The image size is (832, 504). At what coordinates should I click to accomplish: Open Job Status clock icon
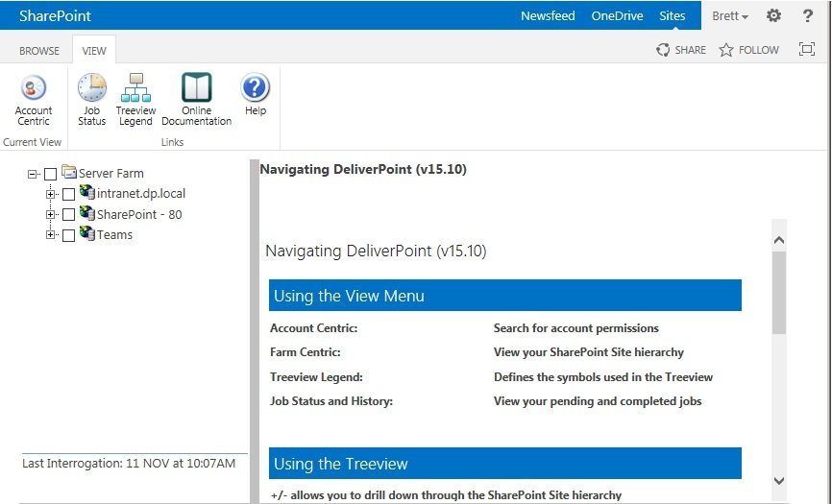point(92,87)
